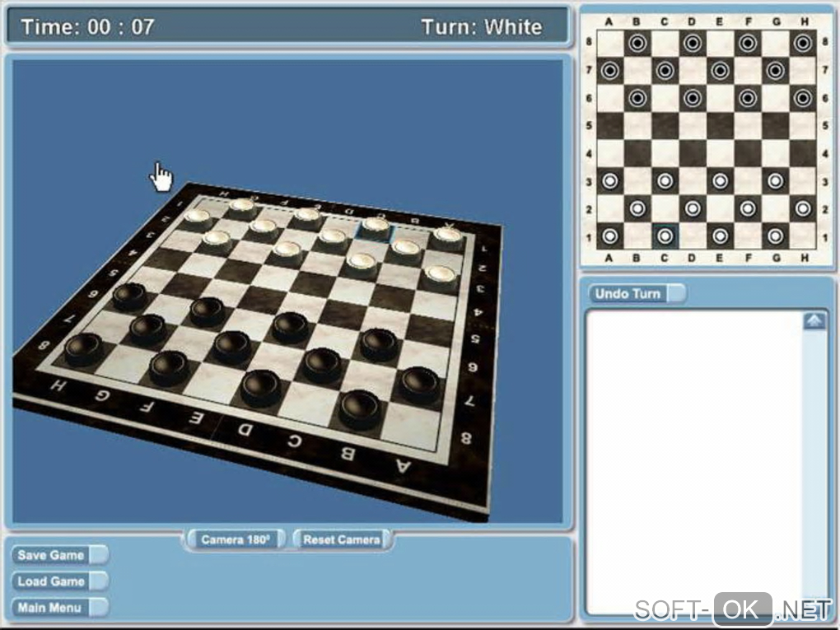Click empty dark square D4 in mini-map
The image size is (840, 630).
point(693,152)
